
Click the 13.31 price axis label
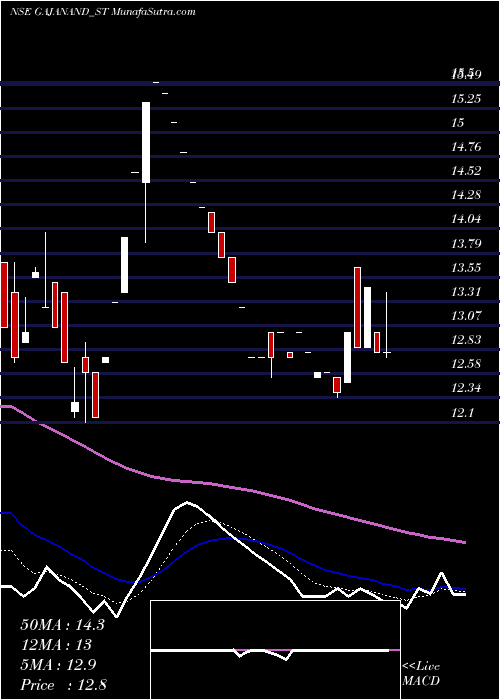click(466, 292)
